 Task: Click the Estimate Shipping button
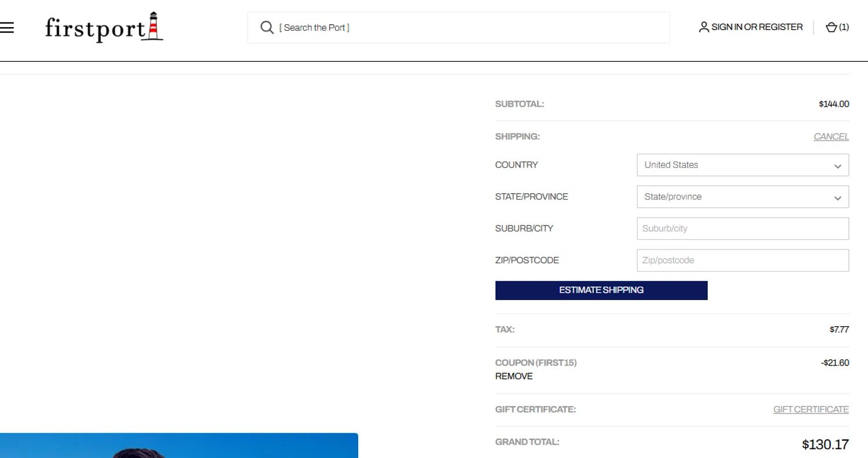coord(601,290)
